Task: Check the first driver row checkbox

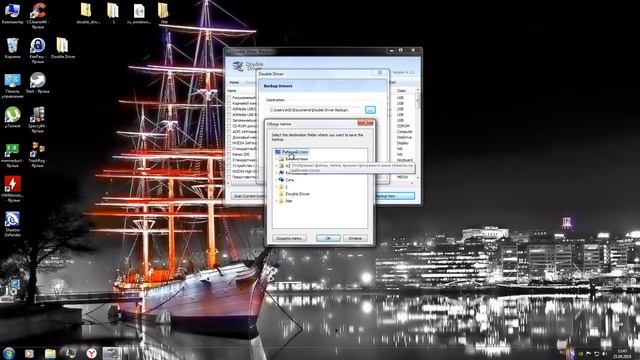Action: pyautogui.click(x=229, y=98)
